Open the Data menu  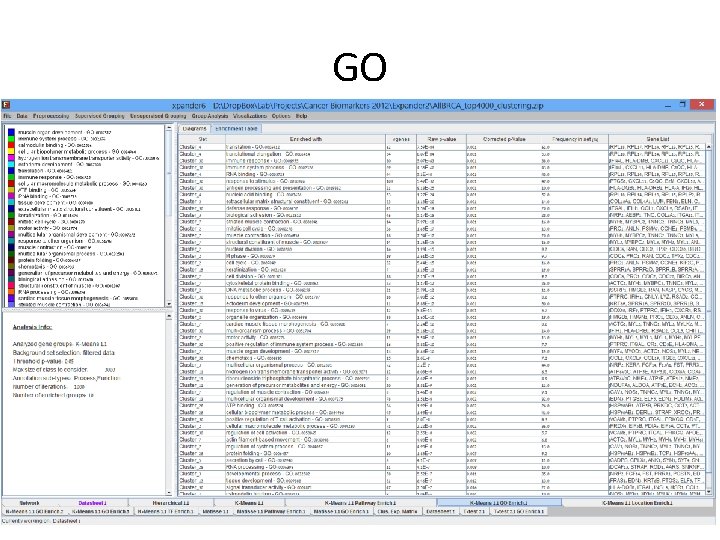point(22,116)
